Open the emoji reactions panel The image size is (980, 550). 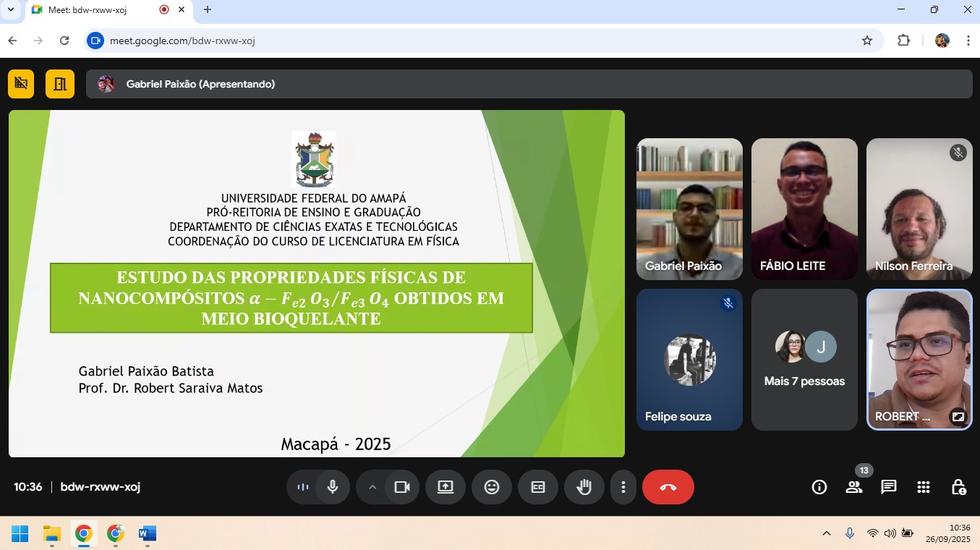(492, 487)
